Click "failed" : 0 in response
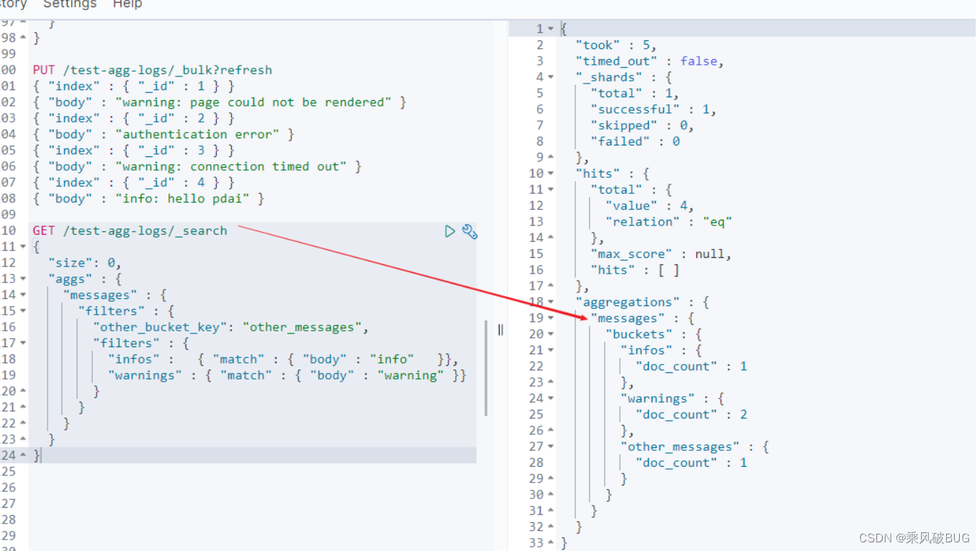This screenshot has width=980, height=551. point(635,141)
